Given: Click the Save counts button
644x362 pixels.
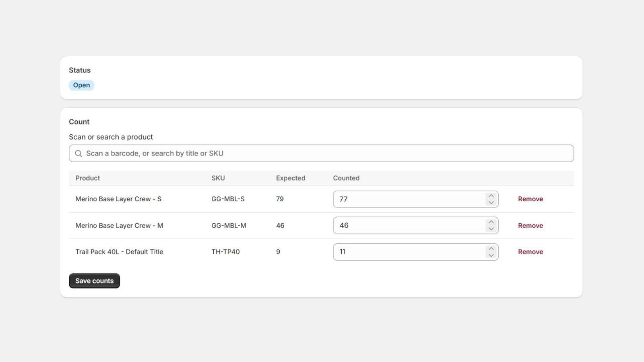Looking at the screenshot, I should pos(95,281).
